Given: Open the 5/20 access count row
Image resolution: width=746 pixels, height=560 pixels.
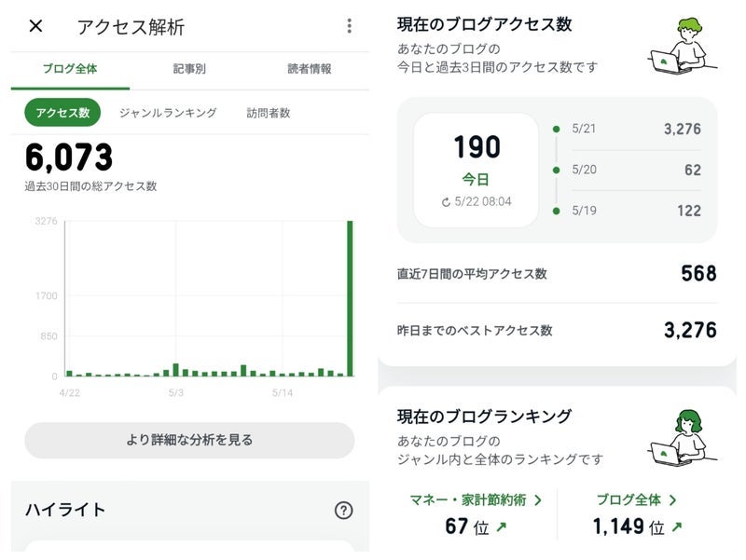Looking at the screenshot, I should [x=635, y=171].
